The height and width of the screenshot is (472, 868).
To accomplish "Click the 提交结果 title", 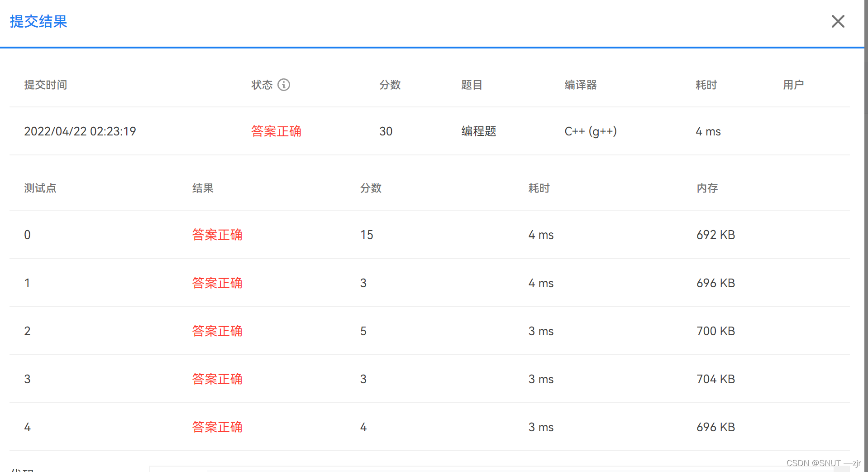I will coord(38,21).
